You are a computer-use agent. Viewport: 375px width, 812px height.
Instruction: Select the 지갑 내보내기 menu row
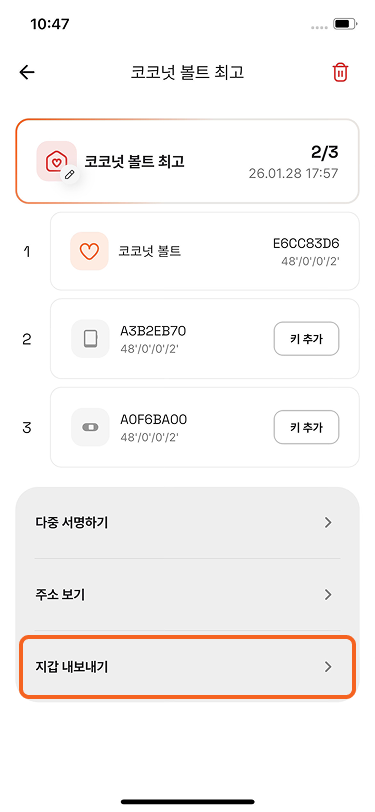click(188, 667)
